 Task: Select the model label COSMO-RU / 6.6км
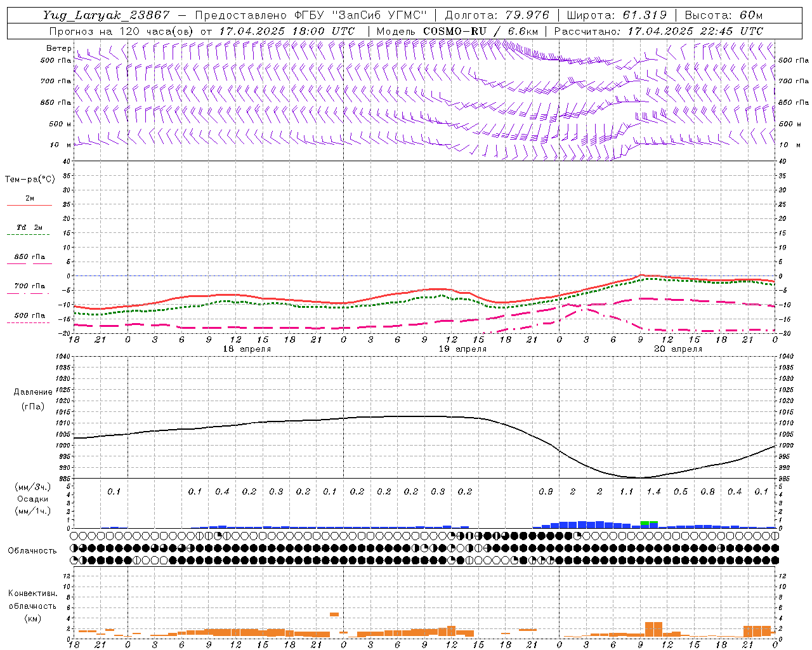(x=481, y=31)
